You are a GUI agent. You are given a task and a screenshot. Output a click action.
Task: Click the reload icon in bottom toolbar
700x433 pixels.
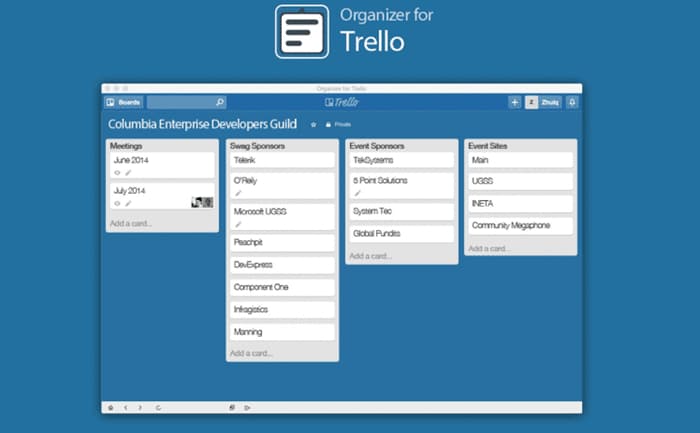pyautogui.click(x=158, y=408)
